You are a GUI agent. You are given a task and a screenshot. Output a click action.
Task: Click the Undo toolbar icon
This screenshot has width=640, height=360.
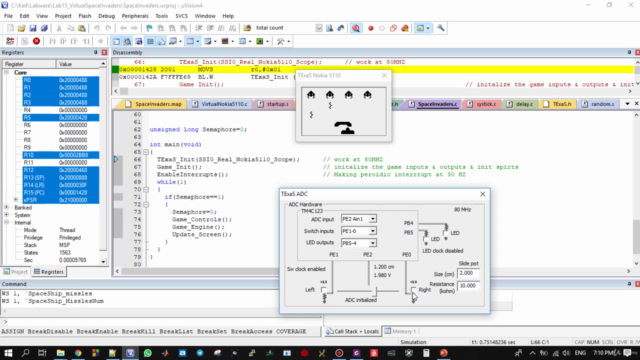(x=97, y=28)
